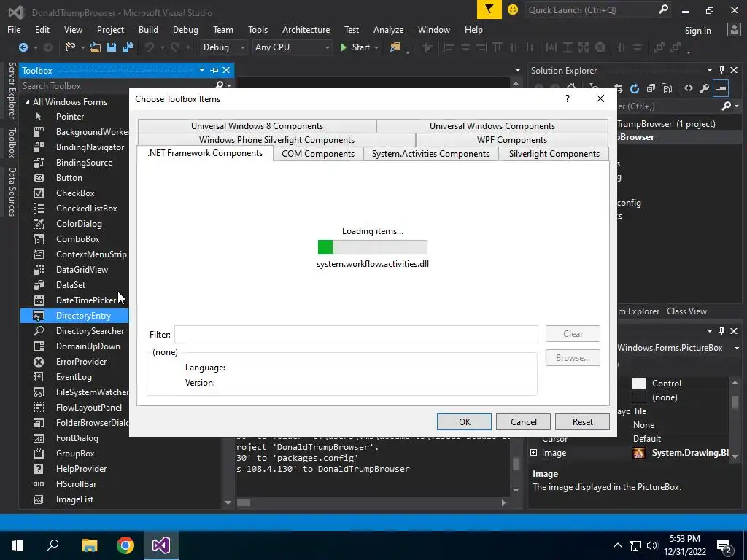Click the dark (none) color swatch in Properties
Screen dimensions: 747x560
(x=639, y=397)
